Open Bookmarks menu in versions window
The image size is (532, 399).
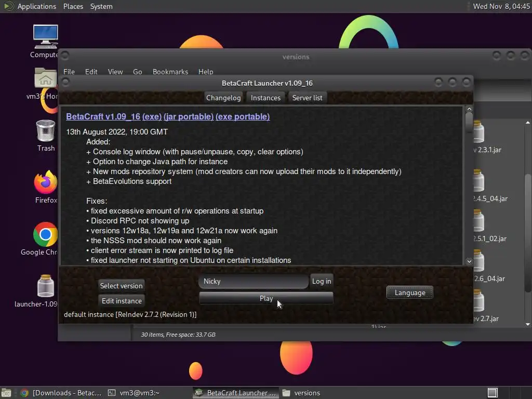170,72
